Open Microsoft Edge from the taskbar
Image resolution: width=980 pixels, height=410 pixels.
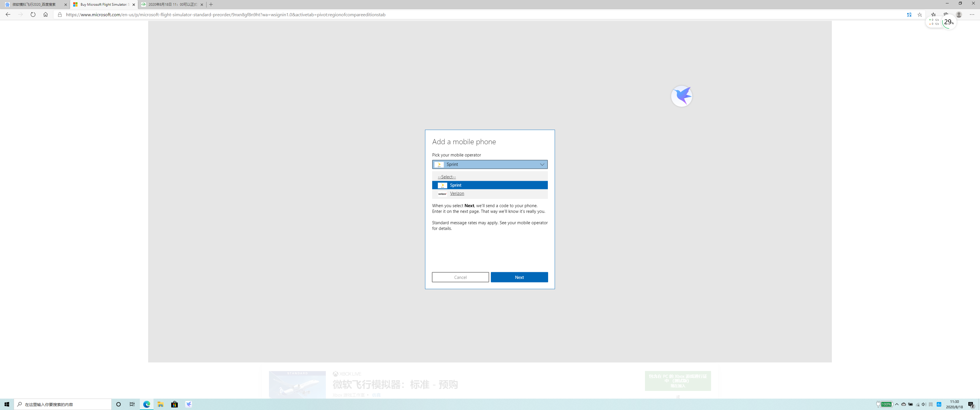click(146, 404)
